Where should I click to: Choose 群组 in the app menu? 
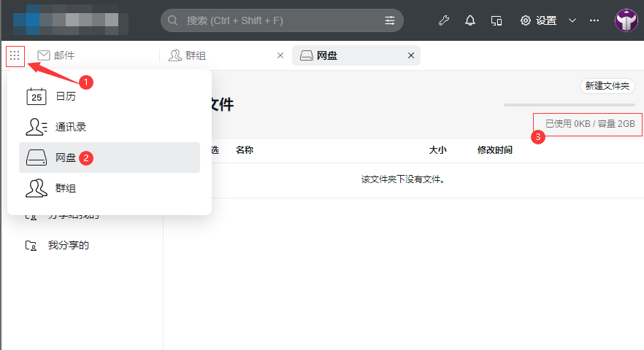(65, 188)
